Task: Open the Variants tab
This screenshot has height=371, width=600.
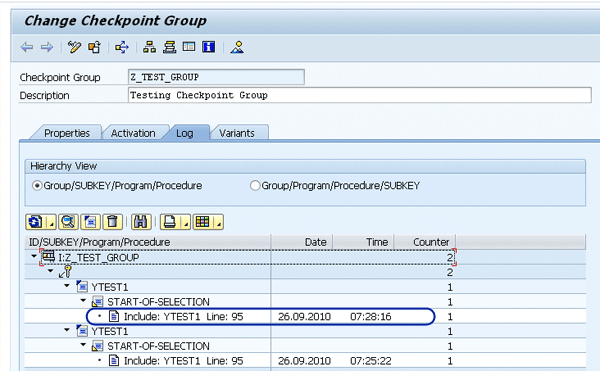Action: [237, 133]
